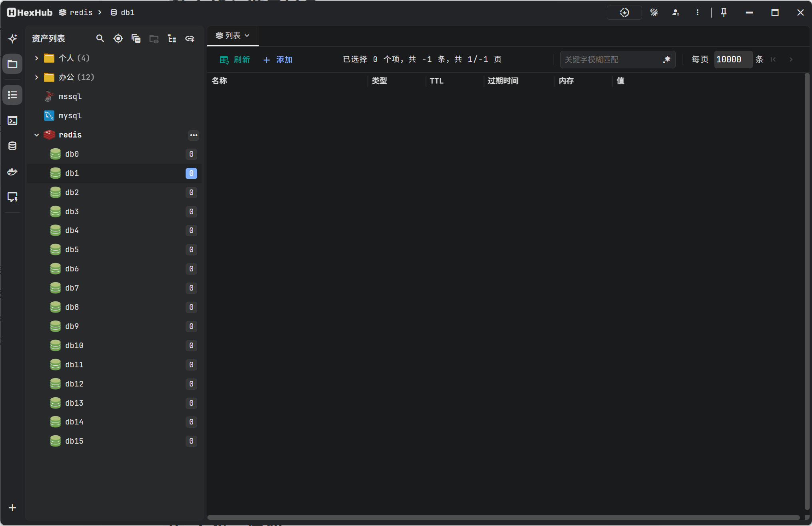This screenshot has width=812, height=526.
Task: Open the terminal icon in the sidebar
Action: point(12,120)
